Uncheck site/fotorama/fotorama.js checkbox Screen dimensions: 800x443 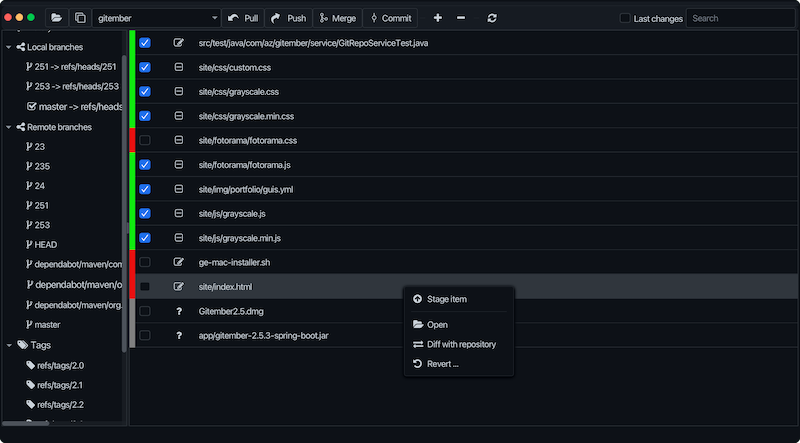145,165
